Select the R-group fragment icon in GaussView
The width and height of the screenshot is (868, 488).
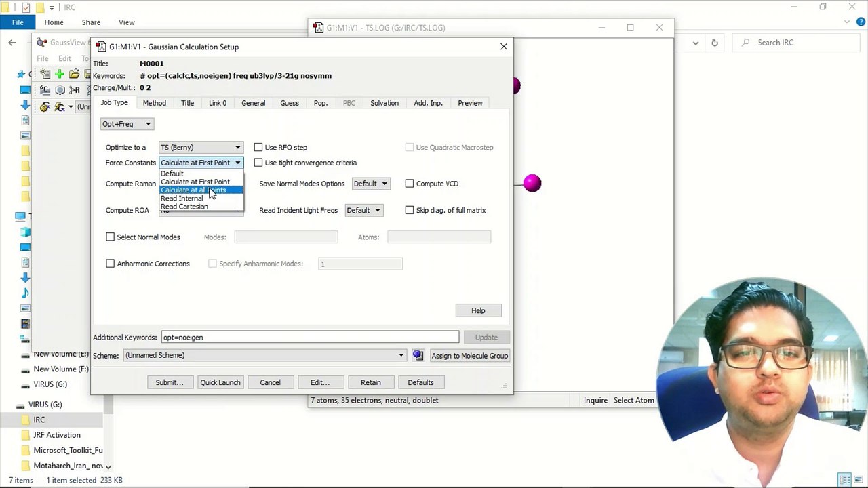pos(75,90)
